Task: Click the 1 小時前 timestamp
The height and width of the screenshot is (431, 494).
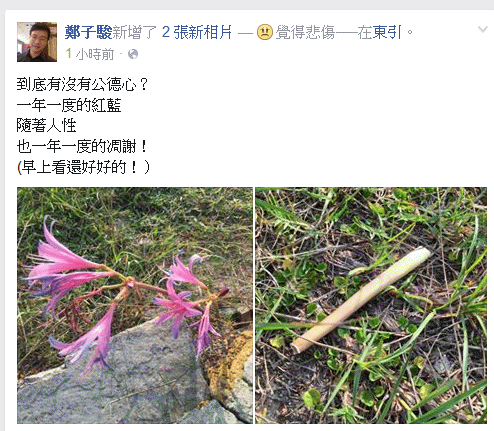Action: [x=90, y=54]
